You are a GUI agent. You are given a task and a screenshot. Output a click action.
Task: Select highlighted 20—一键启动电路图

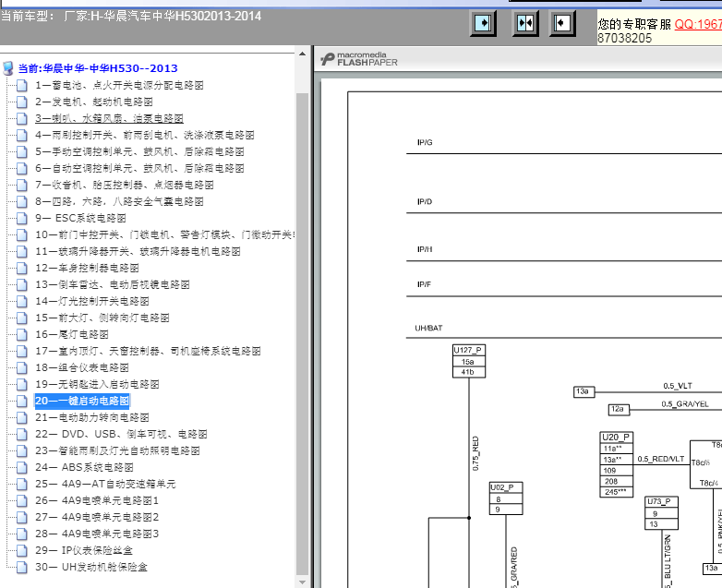click(x=82, y=401)
